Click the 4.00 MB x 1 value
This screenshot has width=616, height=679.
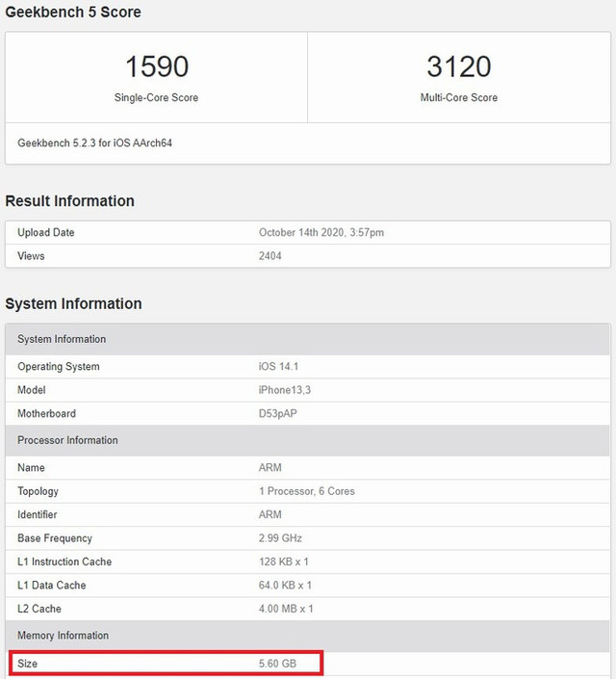(x=286, y=609)
